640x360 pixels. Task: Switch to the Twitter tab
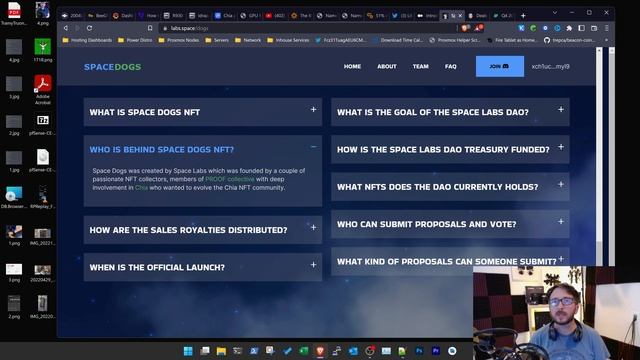[402, 16]
